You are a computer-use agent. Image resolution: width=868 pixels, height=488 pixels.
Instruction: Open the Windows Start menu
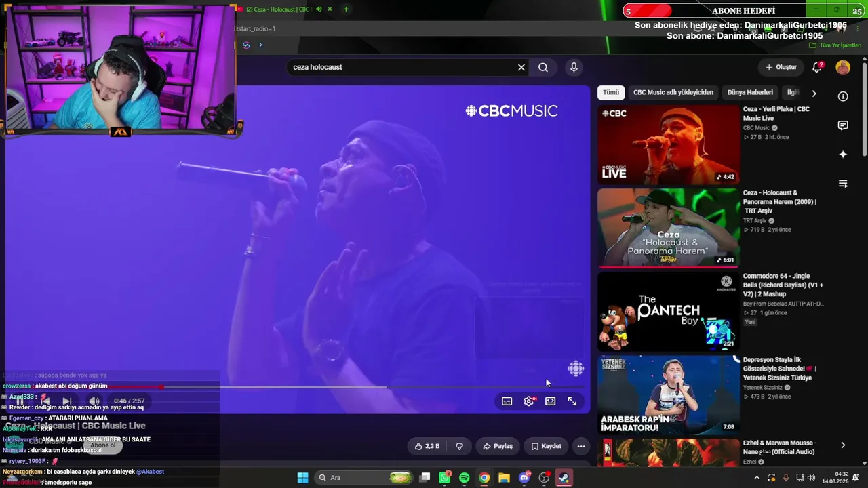coord(302,478)
